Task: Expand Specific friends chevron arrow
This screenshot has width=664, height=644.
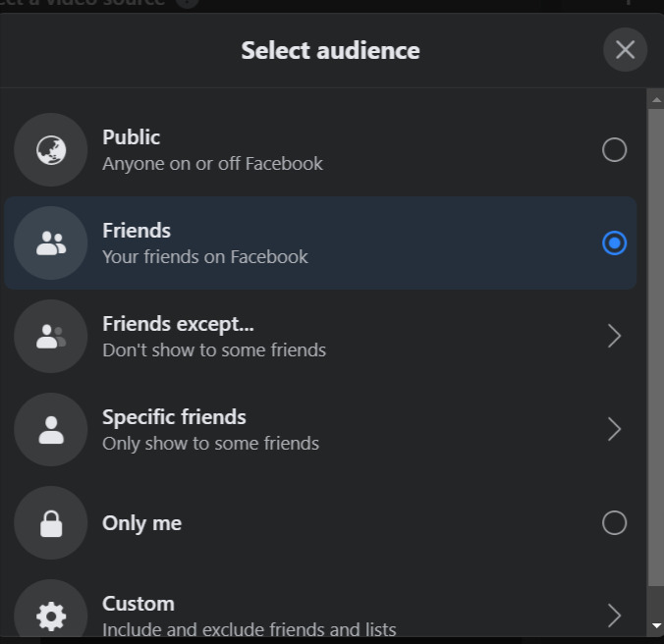Action: [x=615, y=429]
